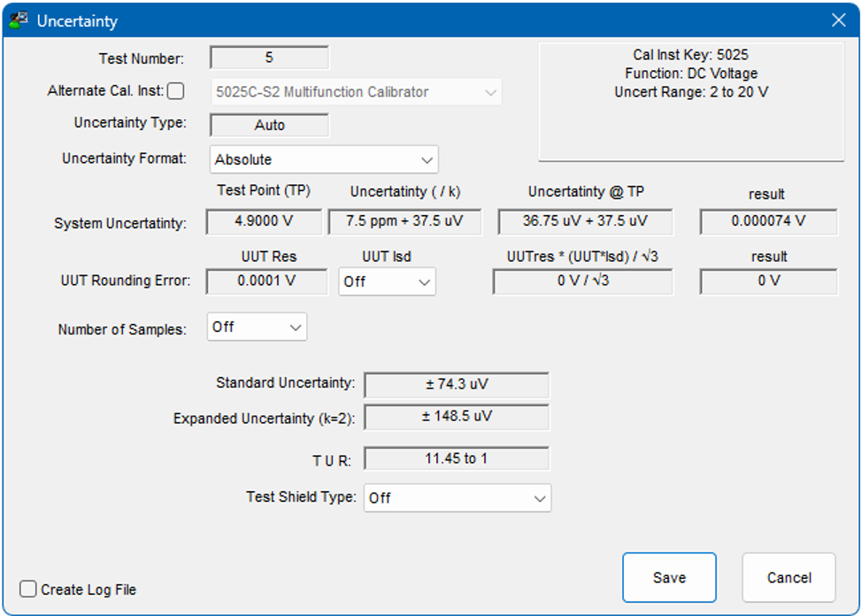The width and height of the screenshot is (861, 616).
Task: Open the 5025C-S2 Multifunction Calibrator dropdown
Action: click(x=356, y=92)
